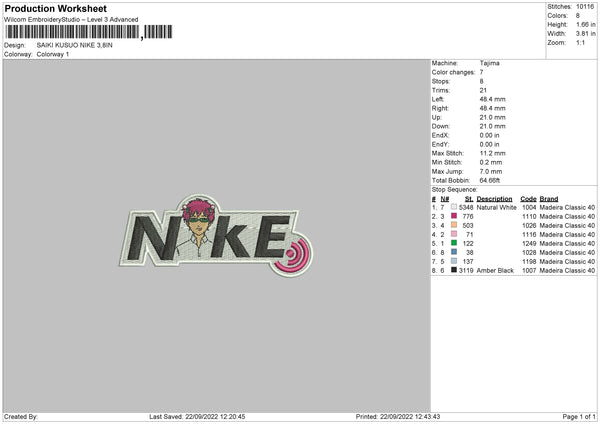Click the Machine value Tajima
The height and width of the screenshot is (424, 600).
point(489,63)
